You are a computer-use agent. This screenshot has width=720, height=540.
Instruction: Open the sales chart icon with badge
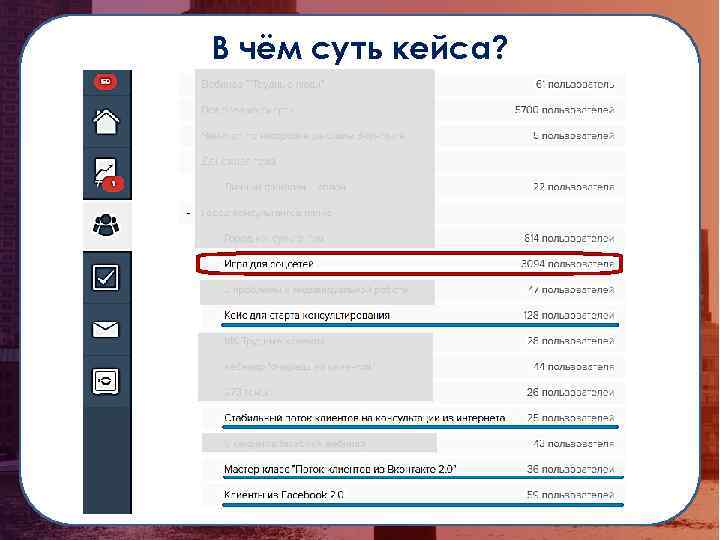tap(107, 174)
